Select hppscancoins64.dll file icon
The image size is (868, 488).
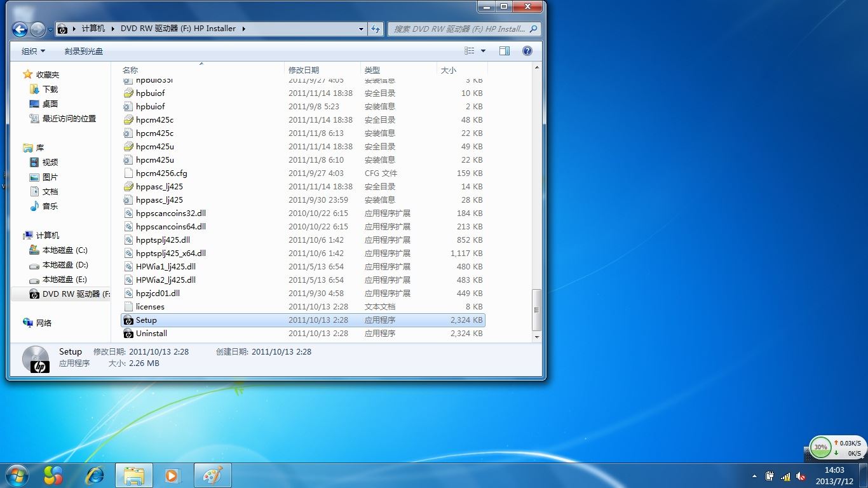pos(128,227)
